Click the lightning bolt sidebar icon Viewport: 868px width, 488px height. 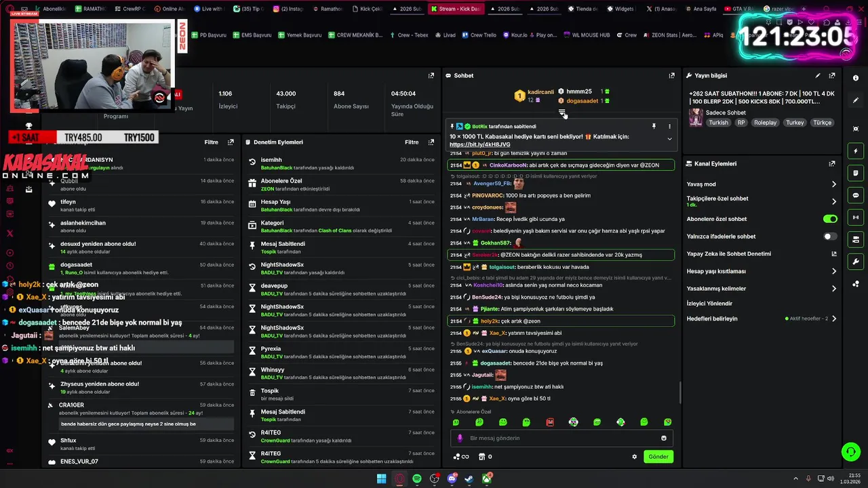856,151
